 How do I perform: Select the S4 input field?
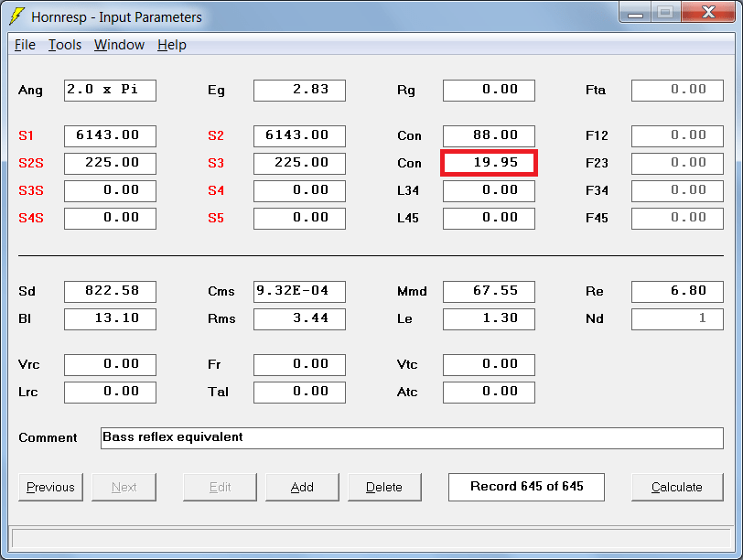pos(299,191)
